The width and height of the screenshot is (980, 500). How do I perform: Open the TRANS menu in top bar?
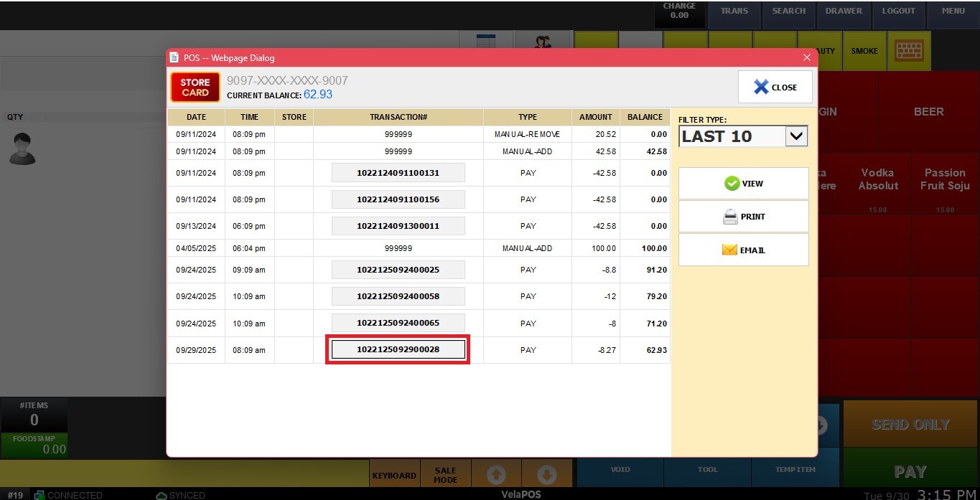tap(734, 11)
